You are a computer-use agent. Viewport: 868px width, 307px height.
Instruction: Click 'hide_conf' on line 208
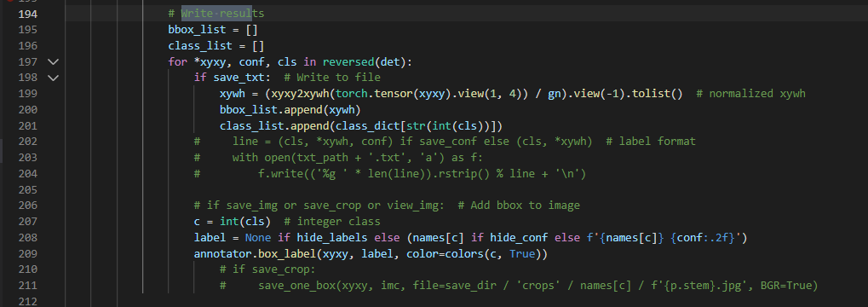518,238
